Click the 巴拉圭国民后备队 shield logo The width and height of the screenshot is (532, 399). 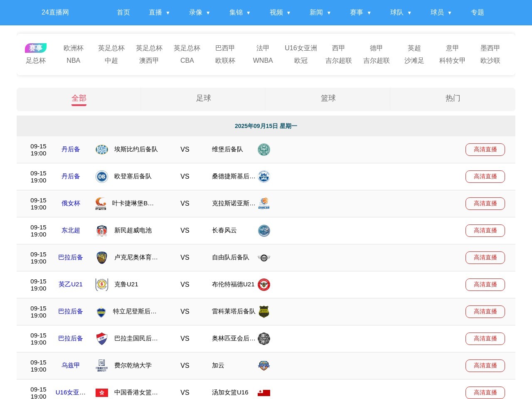point(102,339)
